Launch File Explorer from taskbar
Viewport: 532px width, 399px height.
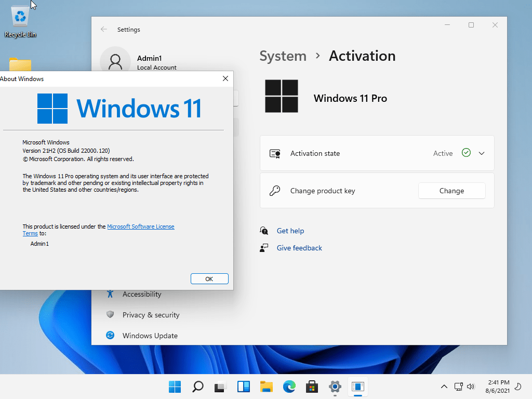click(266, 387)
